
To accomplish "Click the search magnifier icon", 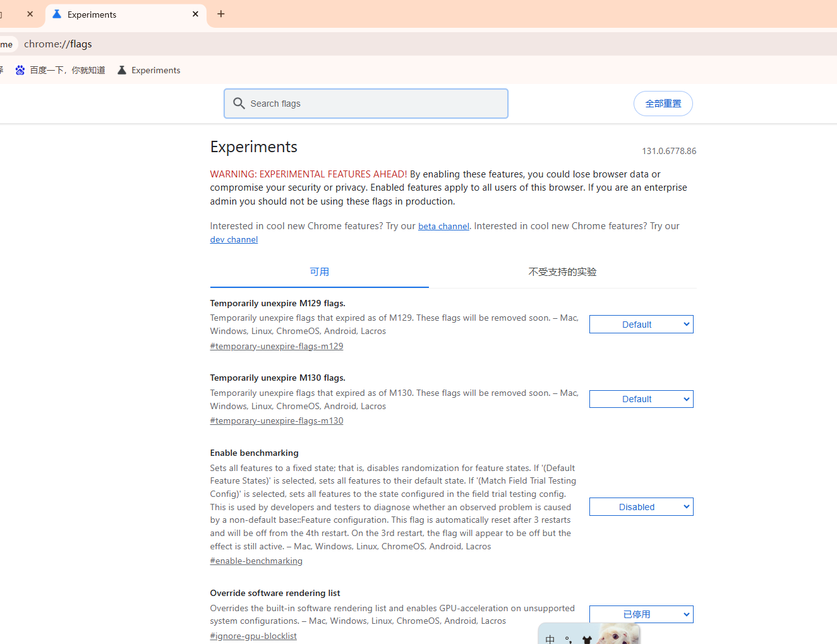I will (x=239, y=104).
